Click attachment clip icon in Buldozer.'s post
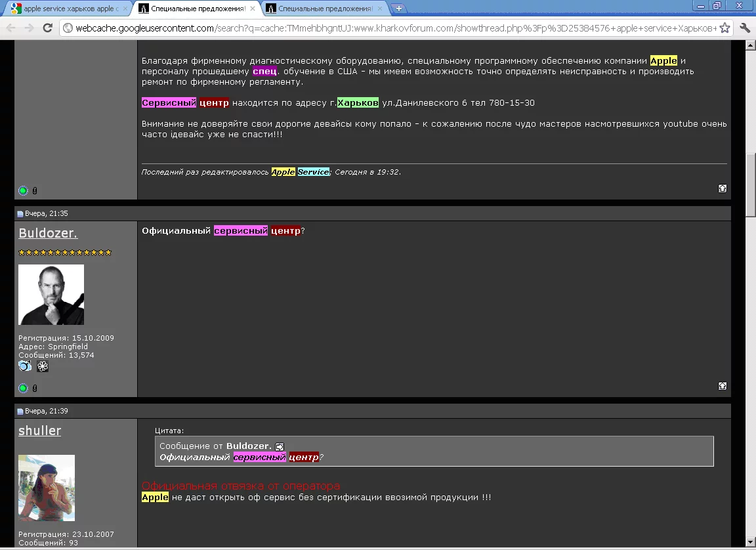Viewport: 756px width, 550px height. (x=35, y=388)
